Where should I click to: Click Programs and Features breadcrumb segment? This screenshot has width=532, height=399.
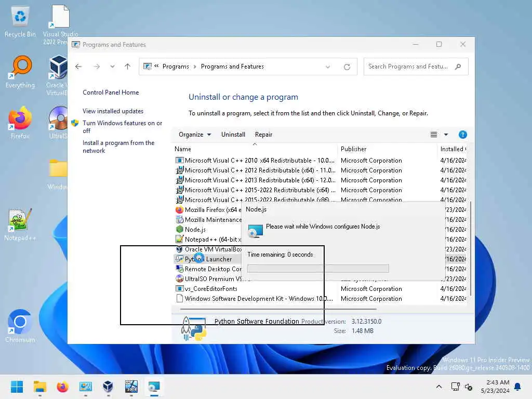(232, 66)
